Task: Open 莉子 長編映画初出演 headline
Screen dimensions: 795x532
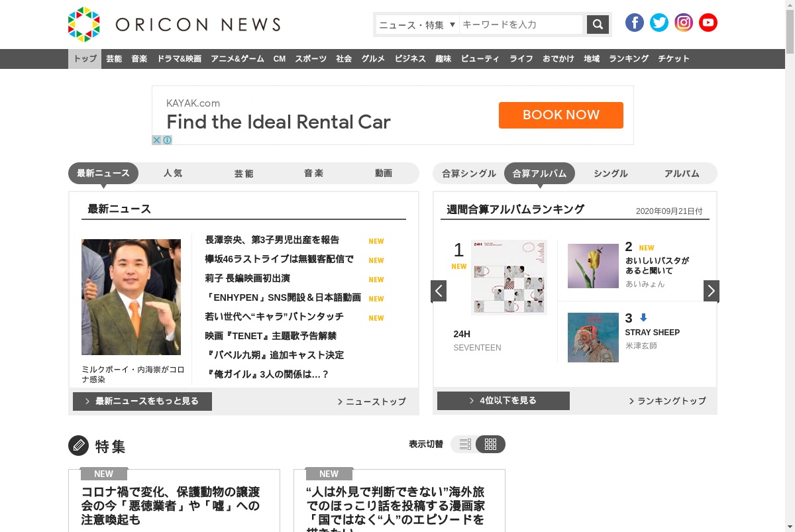Action: tap(248, 278)
